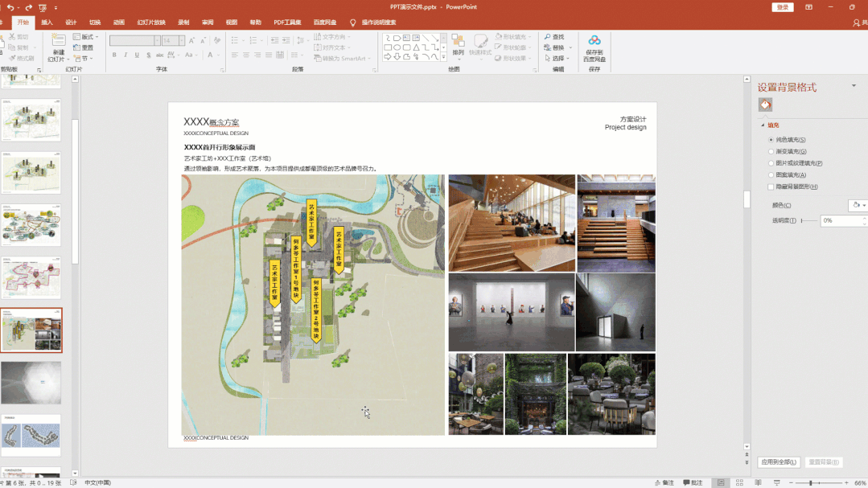
Task: Click the 中文(中国) language status text
Action: pos(98,483)
